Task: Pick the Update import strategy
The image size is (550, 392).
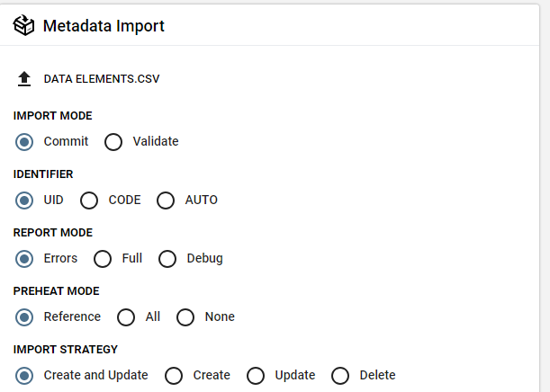Action: [256, 376]
